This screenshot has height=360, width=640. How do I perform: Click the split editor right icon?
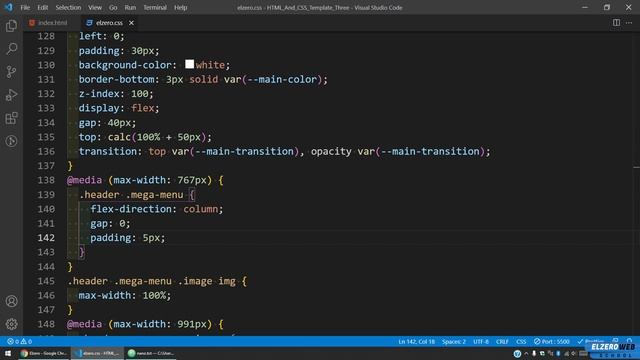click(x=616, y=23)
